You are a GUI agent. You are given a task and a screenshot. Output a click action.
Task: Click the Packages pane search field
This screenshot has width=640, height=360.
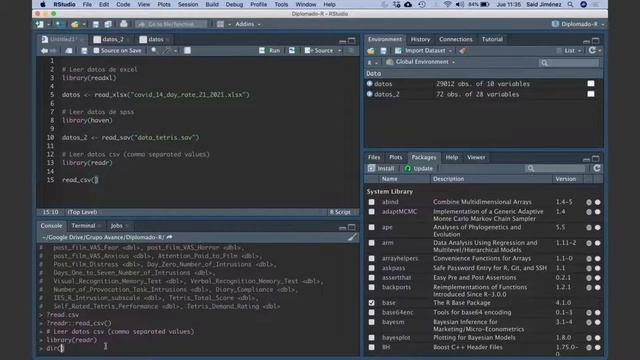[x=554, y=168]
